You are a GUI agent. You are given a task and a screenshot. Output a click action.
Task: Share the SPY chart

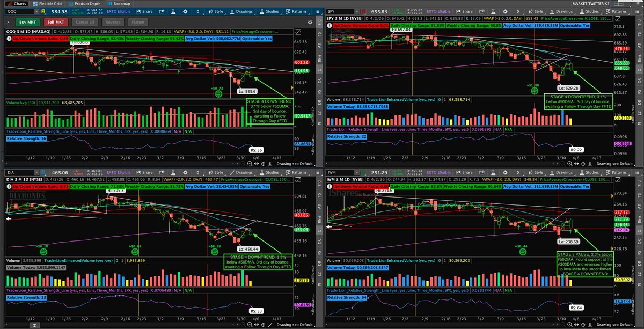tap(464, 11)
